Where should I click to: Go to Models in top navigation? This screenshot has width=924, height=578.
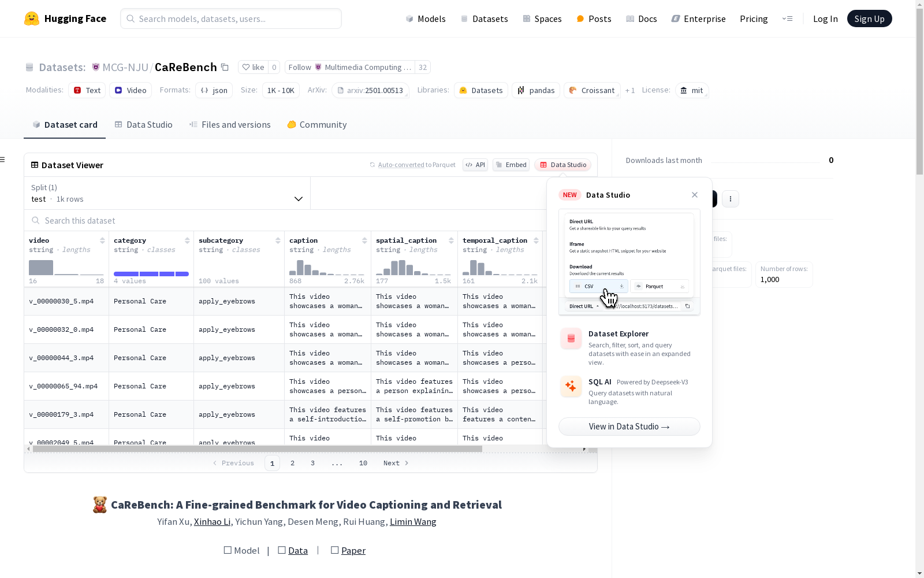tap(426, 18)
